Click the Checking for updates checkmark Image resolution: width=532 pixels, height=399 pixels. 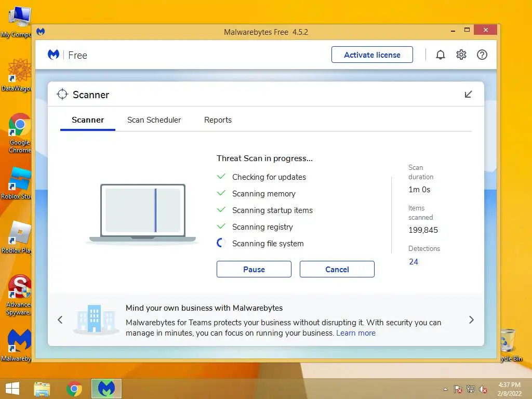[221, 177]
